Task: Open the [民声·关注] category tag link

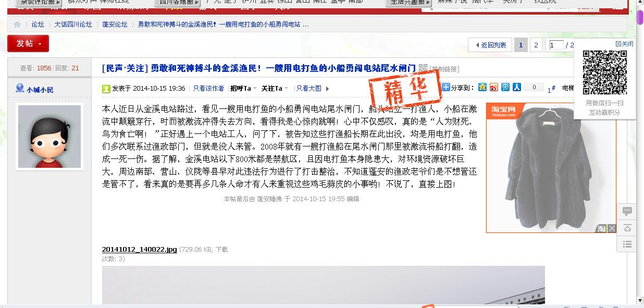Action: point(125,68)
